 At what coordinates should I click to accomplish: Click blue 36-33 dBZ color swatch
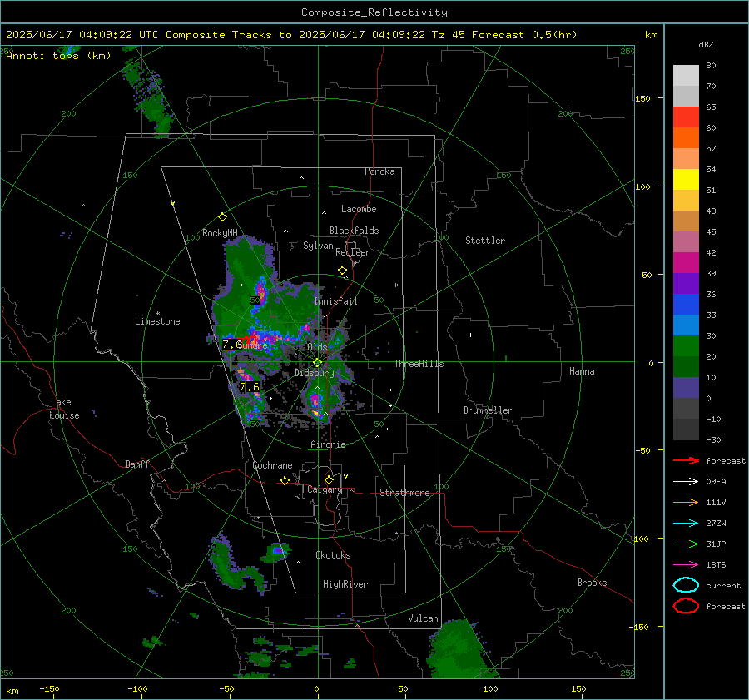pos(686,304)
